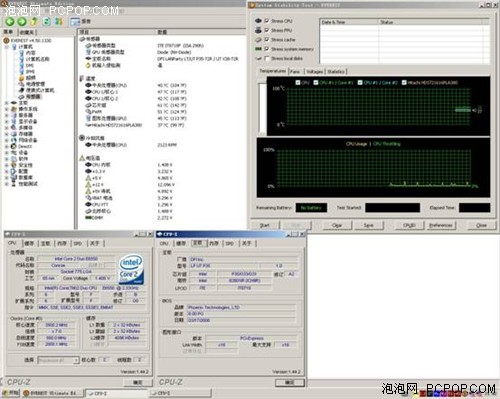Toggle Hitachi hard disk graph checkbox
This screenshot has height=399, width=500.
pyautogui.click(x=404, y=82)
